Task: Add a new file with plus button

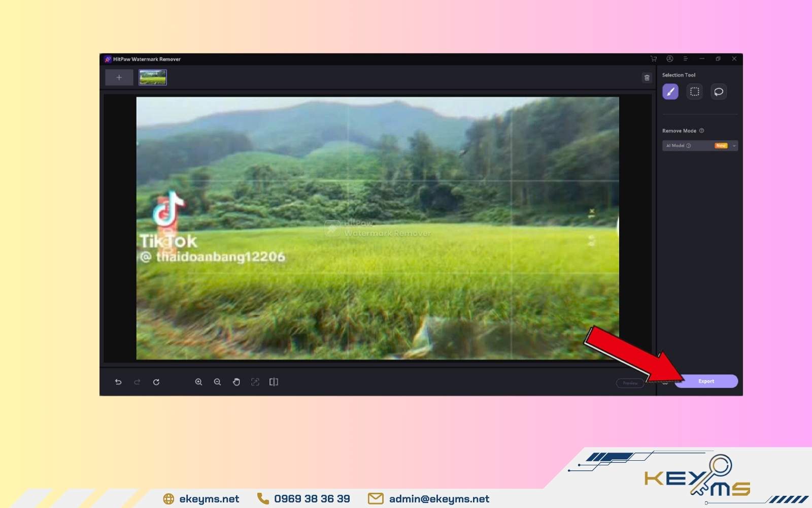Action: 119,78
